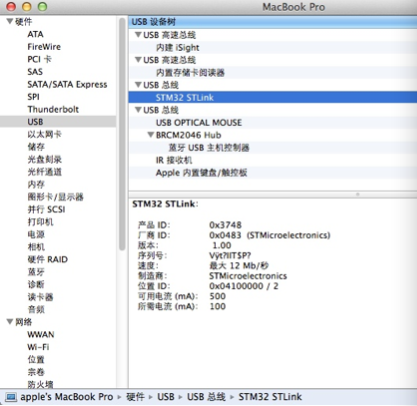The width and height of the screenshot is (417, 406).
Task: Click the vendor ID value 0x0483 (STMicroelectronics)
Action: (x=270, y=235)
